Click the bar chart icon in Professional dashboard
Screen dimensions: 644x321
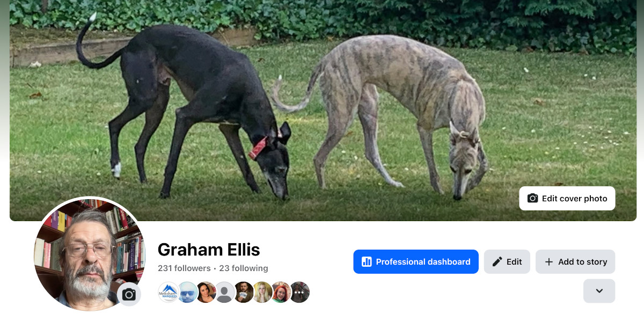tap(367, 262)
